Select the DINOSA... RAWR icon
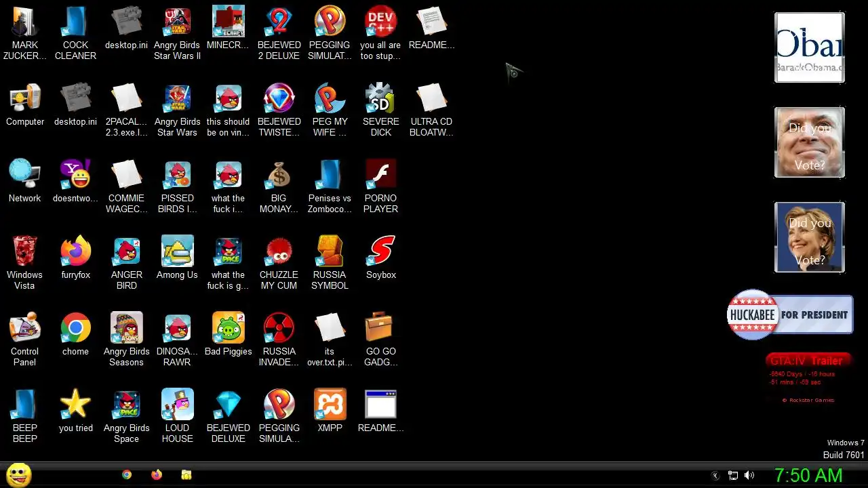868x488 pixels. point(177,340)
